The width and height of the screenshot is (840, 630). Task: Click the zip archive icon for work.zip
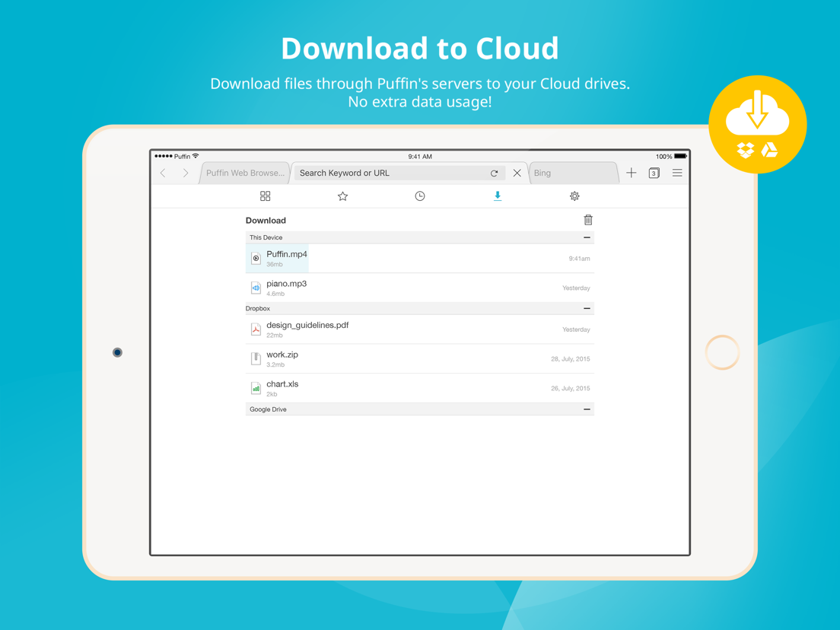(x=256, y=359)
